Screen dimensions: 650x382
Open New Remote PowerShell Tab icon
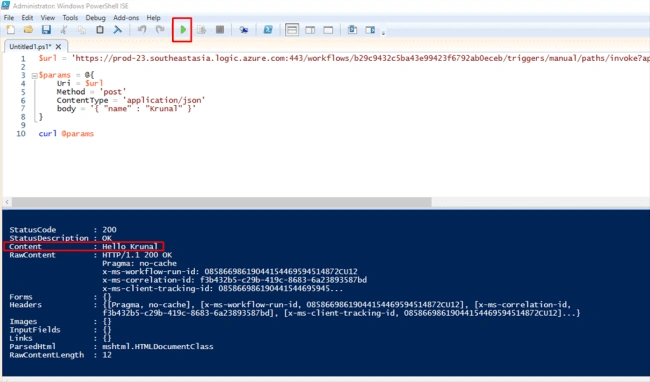(244, 30)
